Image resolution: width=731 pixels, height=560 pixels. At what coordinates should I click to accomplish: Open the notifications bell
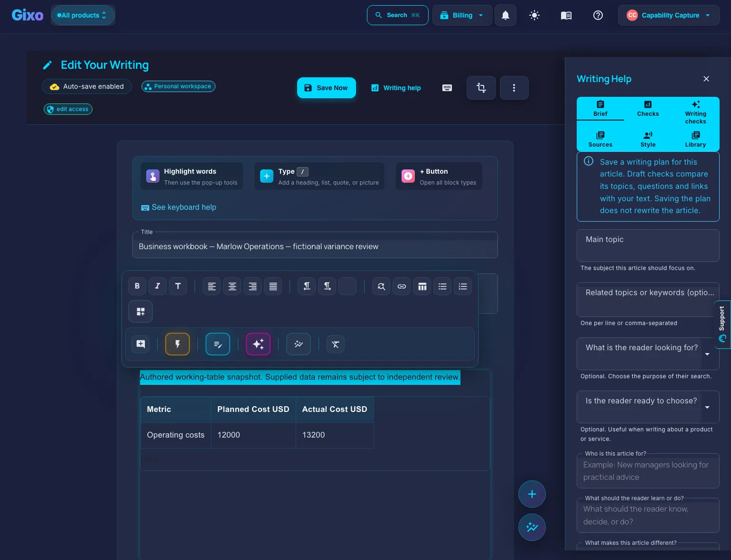tap(506, 15)
